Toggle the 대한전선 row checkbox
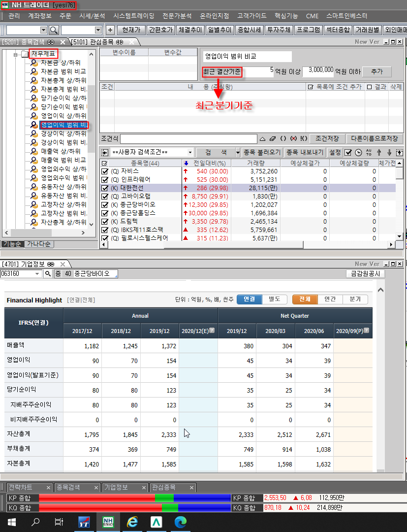This screenshot has width=407, height=532. pyautogui.click(x=104, y=188)
